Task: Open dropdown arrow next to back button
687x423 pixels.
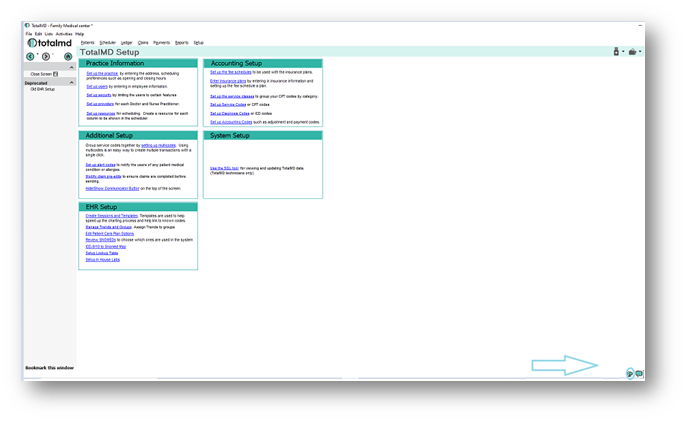Action: [x=37, y=55]
